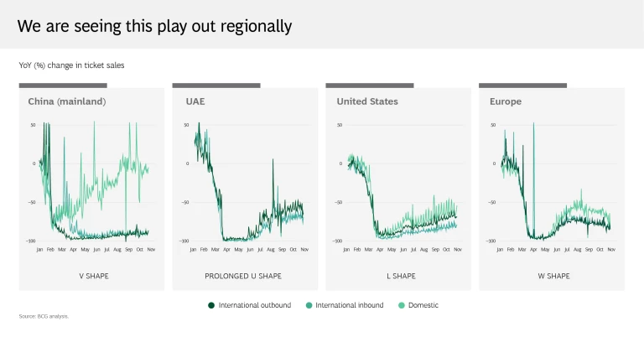Click the International inbound legend dot

pos(309,305)
